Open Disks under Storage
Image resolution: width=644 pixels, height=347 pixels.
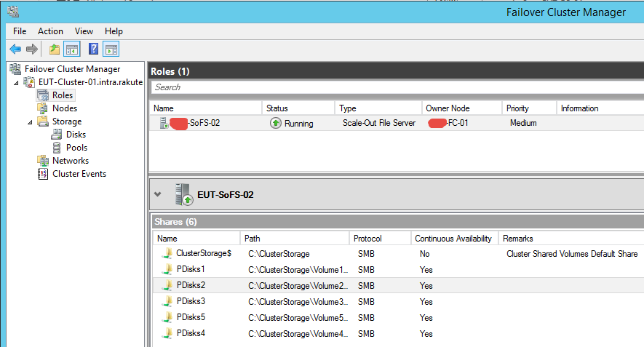coord(76,135)
